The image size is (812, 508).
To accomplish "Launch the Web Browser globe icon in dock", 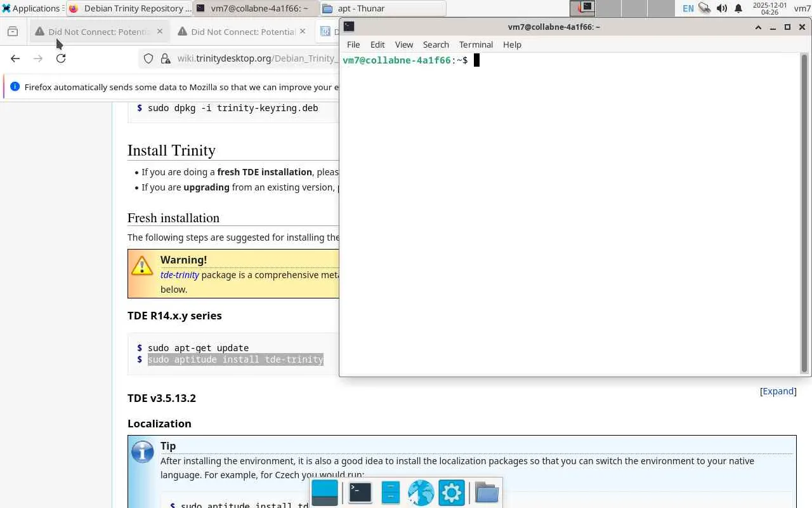I will coord(421,493).
